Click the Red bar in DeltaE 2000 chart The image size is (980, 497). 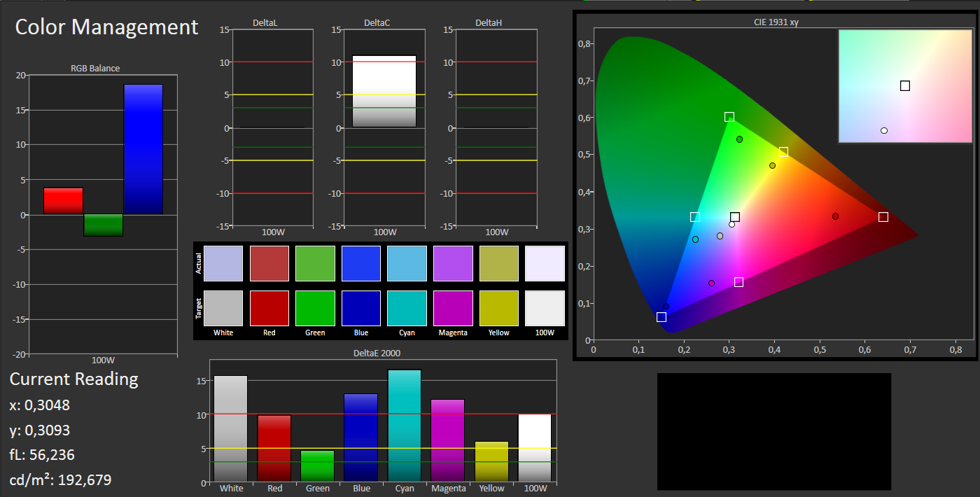[274, 449]
